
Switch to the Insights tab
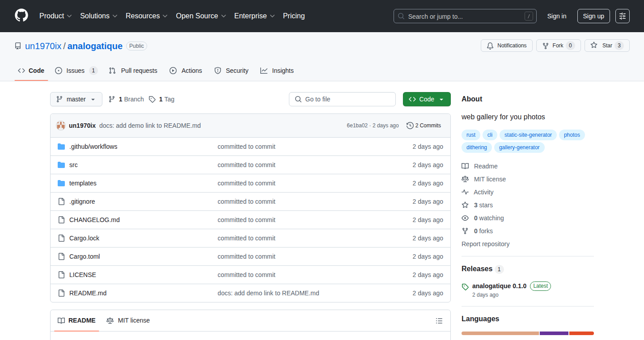click(x=277, y=71)
